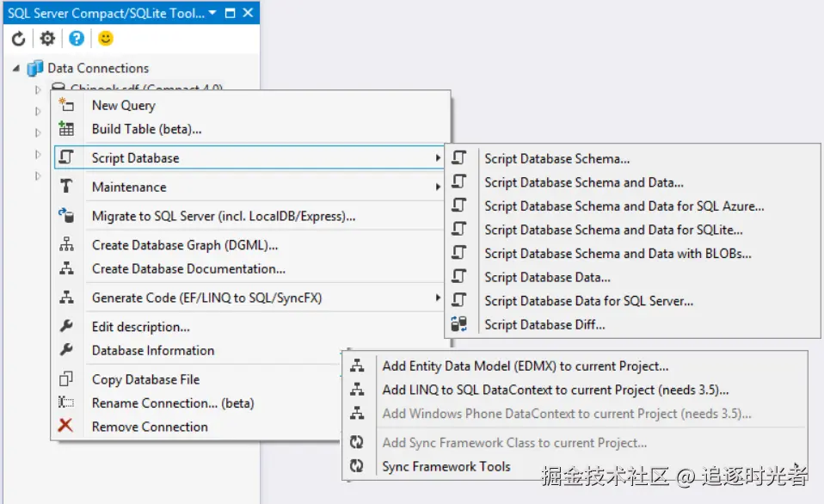The image size is (824, 504).
Task: Click the Refresh icon in toolbar
Action: (18, 39)
